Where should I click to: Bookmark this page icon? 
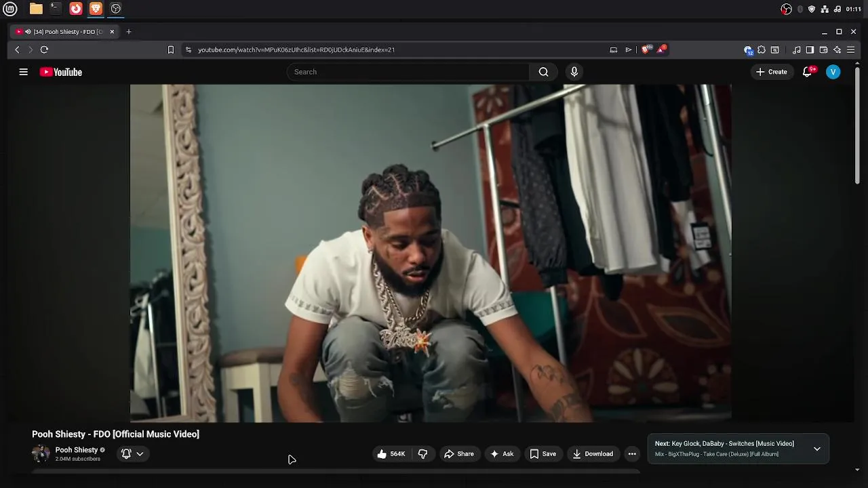click(x=171, y=49)
